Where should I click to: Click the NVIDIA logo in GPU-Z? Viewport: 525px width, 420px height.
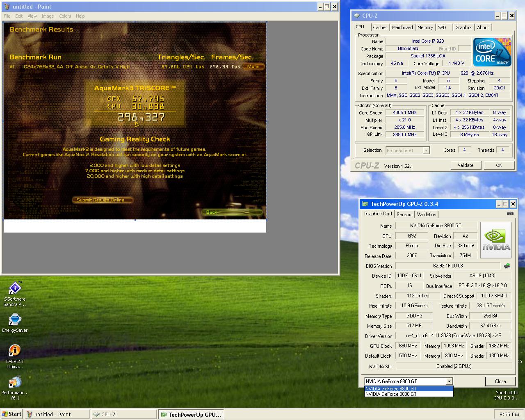click(x=496, y=240)
